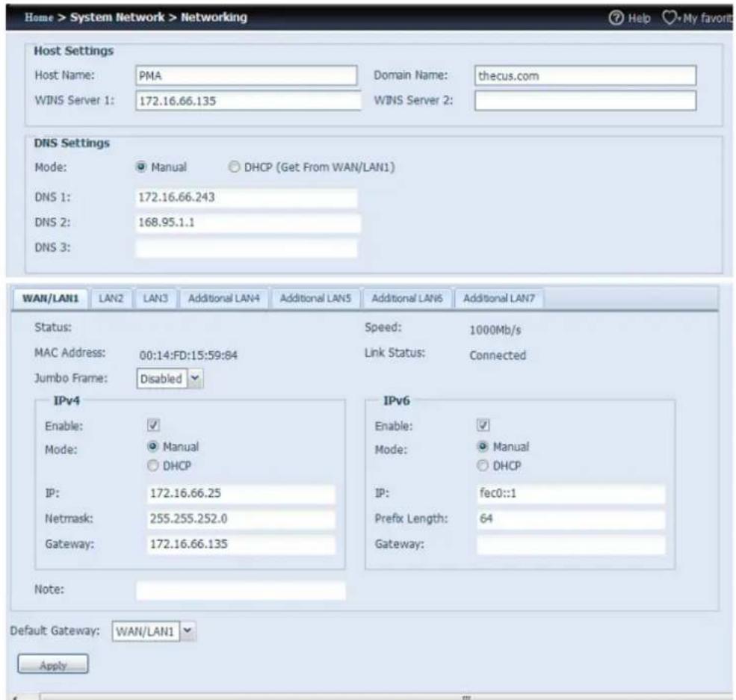The width and height of the screenshot is (736, 700).
Task: Click the IPv6 Prefix Length field
Action: [x=572, y=519]
